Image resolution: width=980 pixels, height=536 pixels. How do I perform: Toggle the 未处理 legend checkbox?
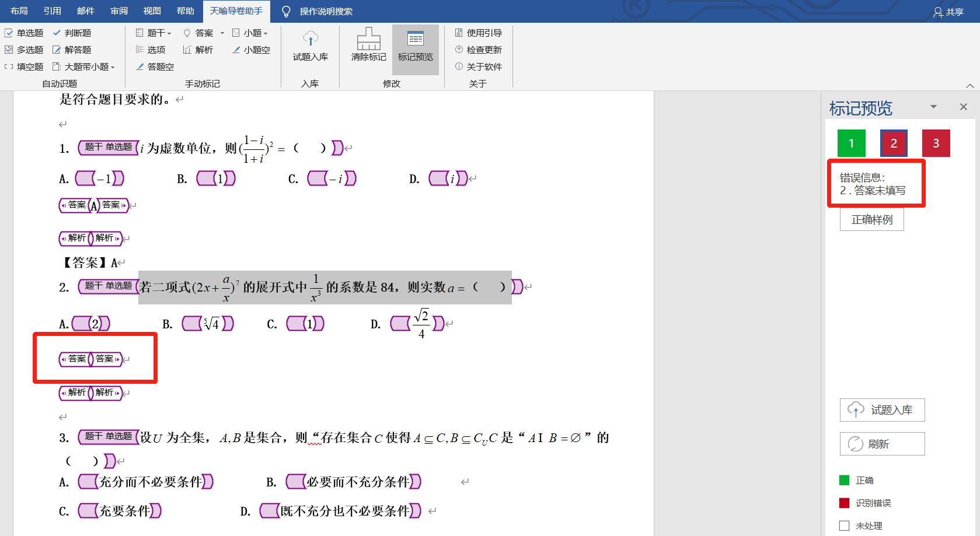point(844,526)
